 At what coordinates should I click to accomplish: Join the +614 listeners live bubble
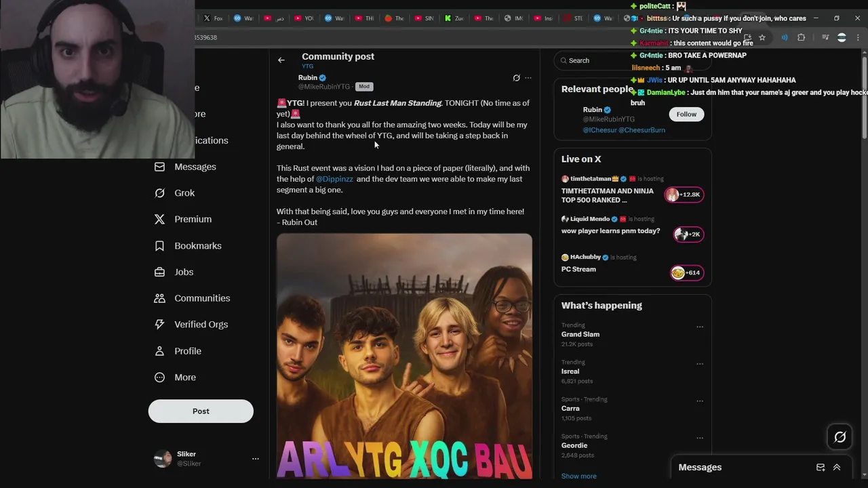[x=687, y=272]
